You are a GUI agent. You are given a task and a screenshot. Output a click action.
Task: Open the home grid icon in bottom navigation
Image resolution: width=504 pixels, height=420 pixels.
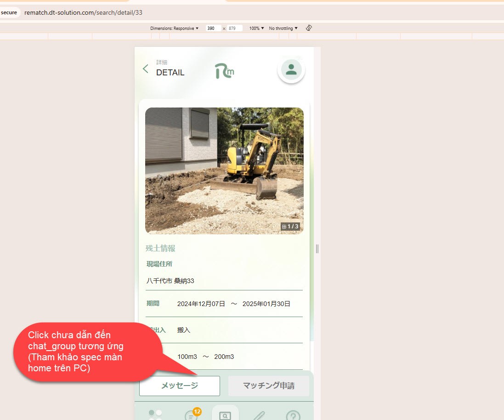[x=155, y=414]
